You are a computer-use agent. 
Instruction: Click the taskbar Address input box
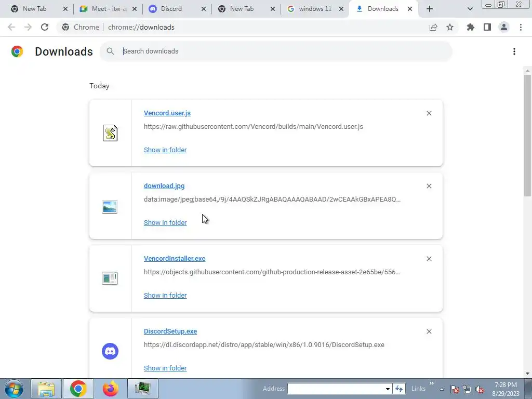pos(335,389)
